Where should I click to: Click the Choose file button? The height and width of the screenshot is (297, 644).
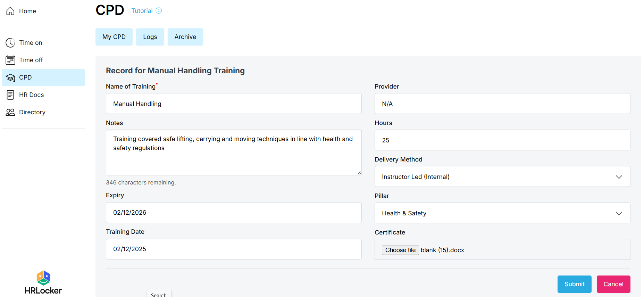[x=400, y=250]
